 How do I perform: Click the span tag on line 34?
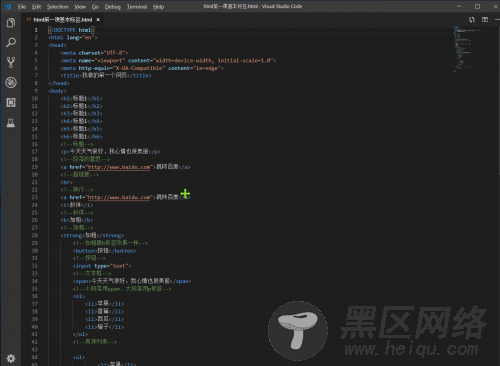click(x=132, y=281)
